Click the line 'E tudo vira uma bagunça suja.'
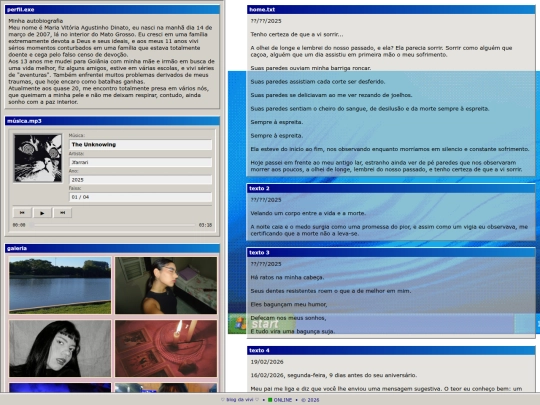This screenshot has height=405, width=540. pyautogui.click(x=293, y=331)
